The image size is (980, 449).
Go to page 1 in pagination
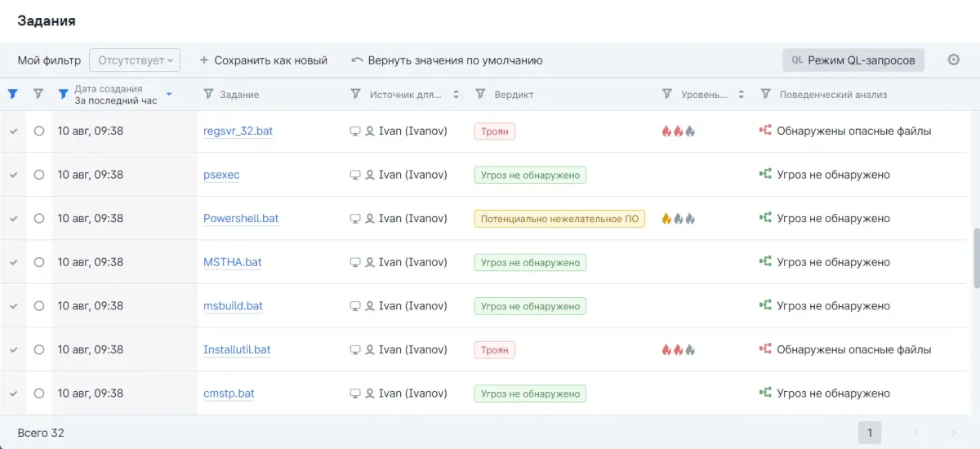click(x=870, y=433)
